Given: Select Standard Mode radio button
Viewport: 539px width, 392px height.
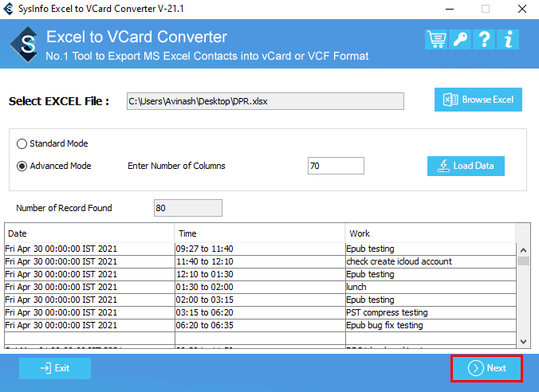Looking at the screenshot, I should [x=22, y=143].
